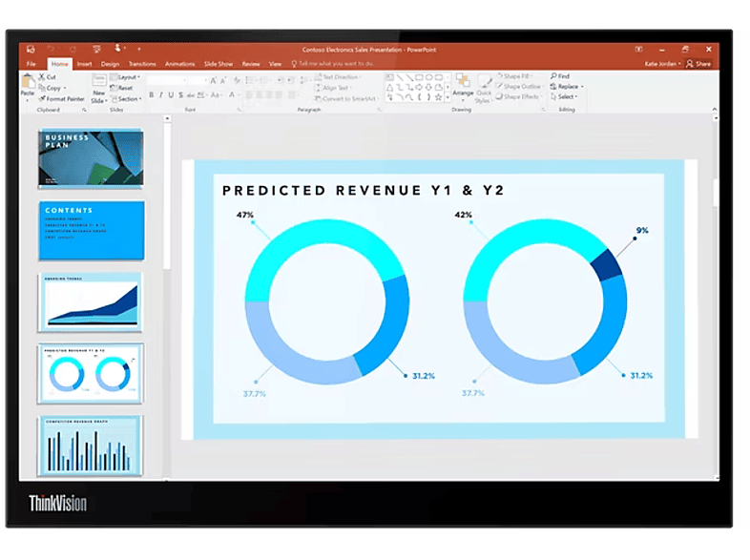The width and height of the screenshot is (750, 560).
Task: Activate the Format Painter tool
Action: [62, 99]
